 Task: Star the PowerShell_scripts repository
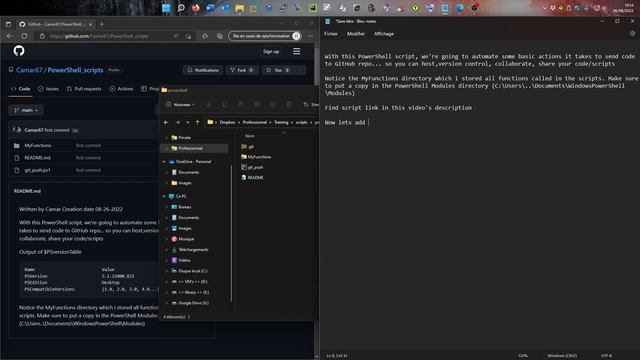(278, 70)
